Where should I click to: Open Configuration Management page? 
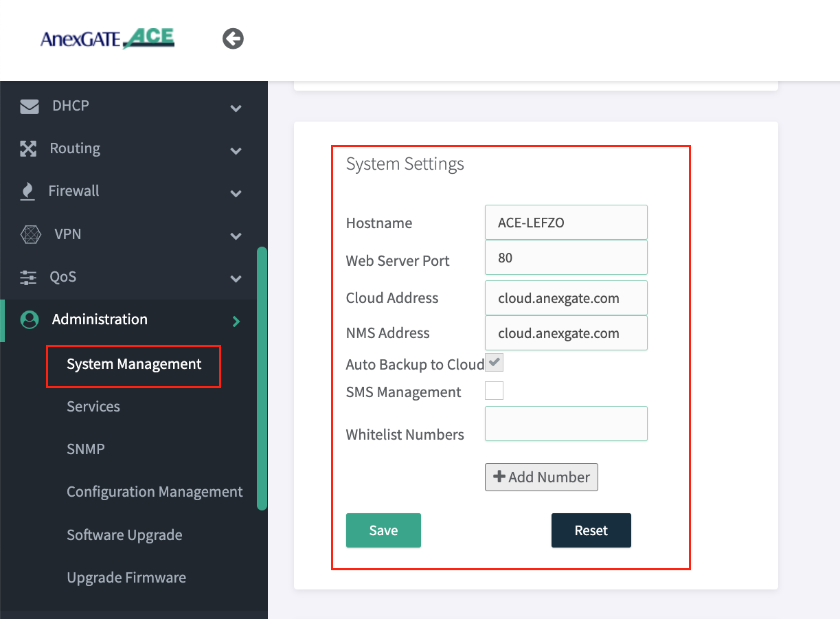pyautogui.click(x=155, y=492)
